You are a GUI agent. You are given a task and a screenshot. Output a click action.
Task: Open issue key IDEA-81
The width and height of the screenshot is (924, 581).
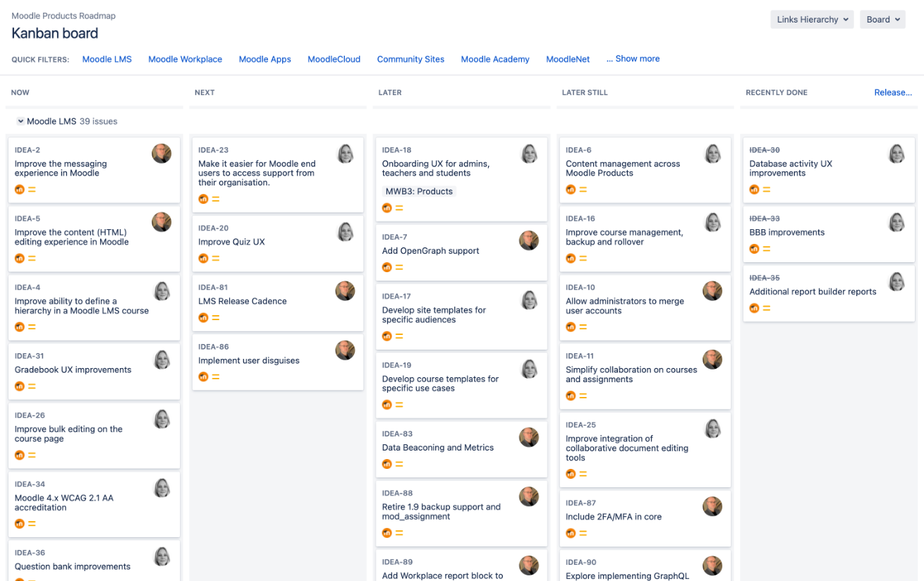213,288
